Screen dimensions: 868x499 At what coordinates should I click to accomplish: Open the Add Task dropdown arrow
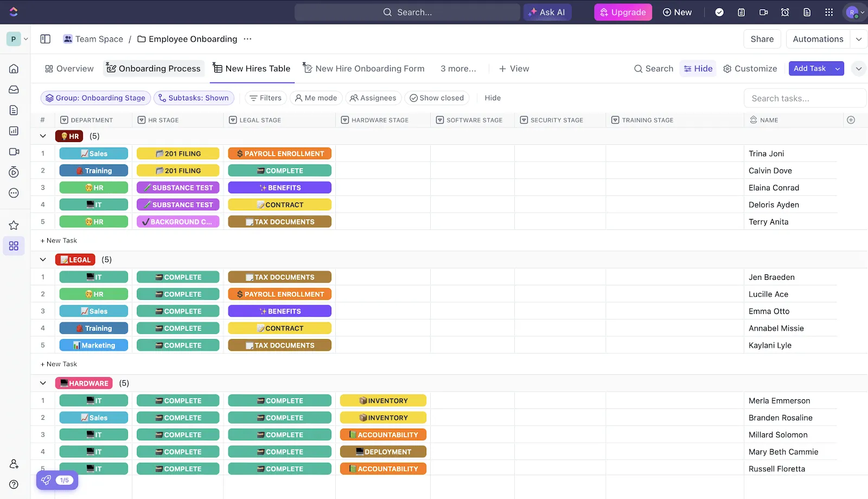click(838, 68)
